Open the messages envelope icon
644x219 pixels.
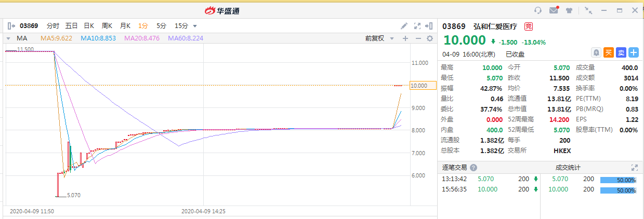[554, 10]
